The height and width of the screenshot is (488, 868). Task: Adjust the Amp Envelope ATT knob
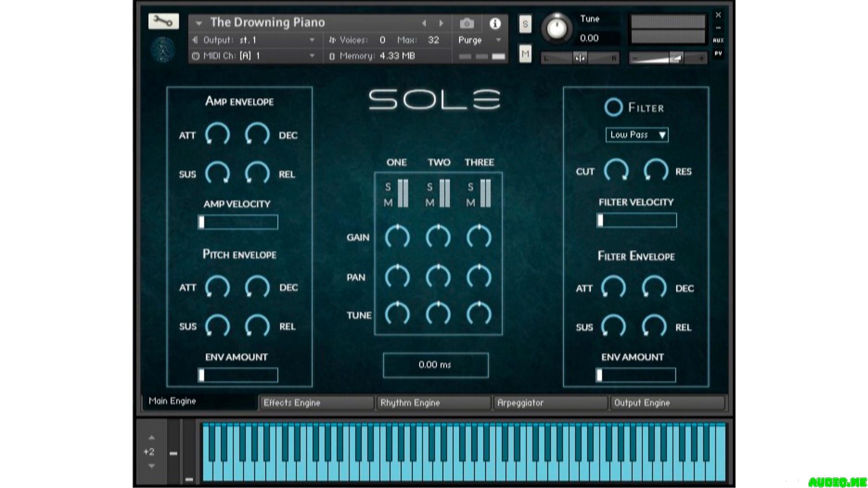point(217,134)
